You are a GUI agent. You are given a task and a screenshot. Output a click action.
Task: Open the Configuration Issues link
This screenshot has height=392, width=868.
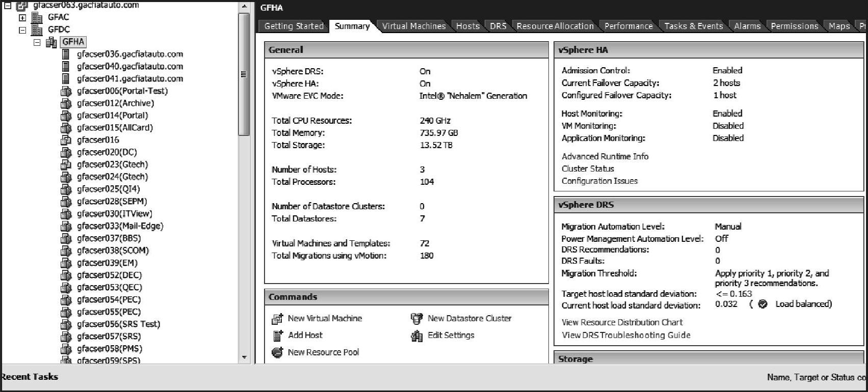pyautogui.click(x=599, y=181)
